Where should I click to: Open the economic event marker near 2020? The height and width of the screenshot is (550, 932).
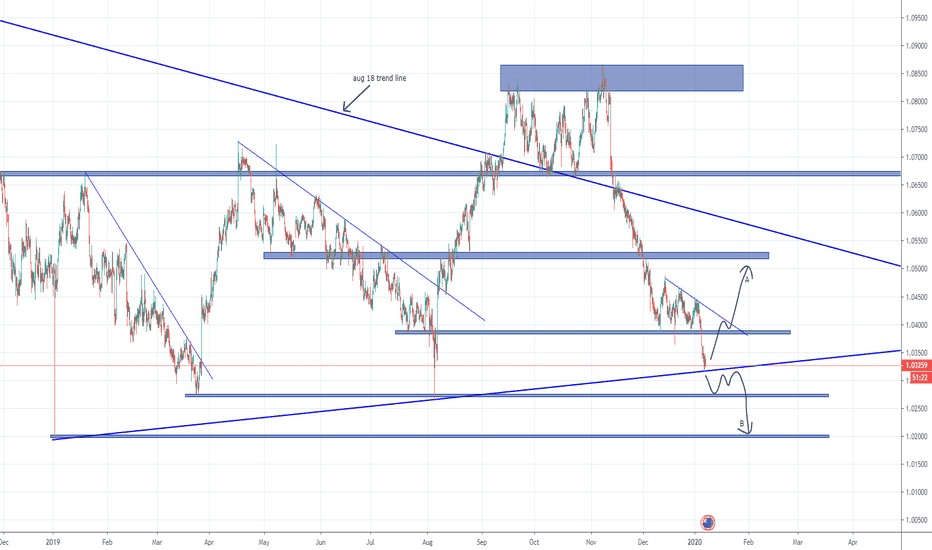click(707, 523)
